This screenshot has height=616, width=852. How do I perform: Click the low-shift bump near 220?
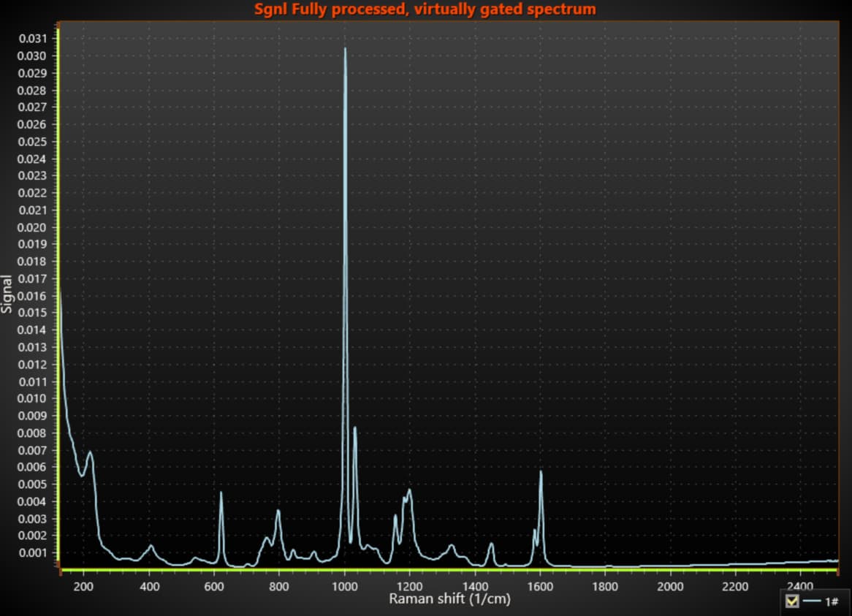[90, 452]
